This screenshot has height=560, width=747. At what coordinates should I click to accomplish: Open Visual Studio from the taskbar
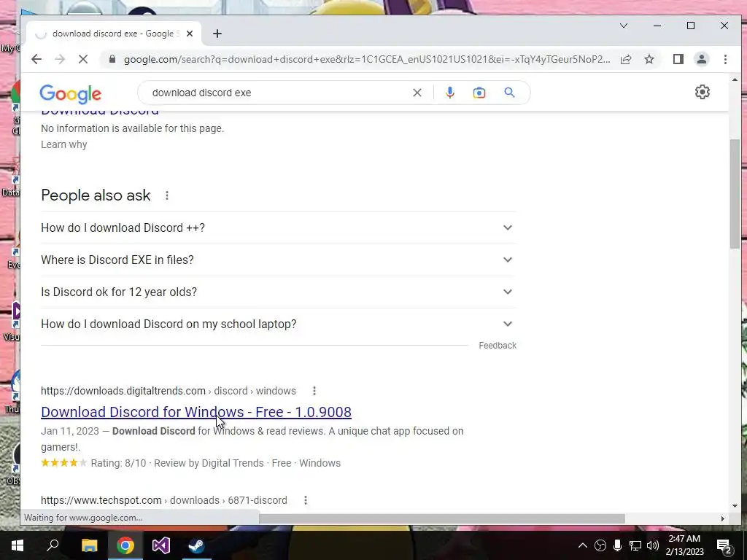click(x=161, y=545)
